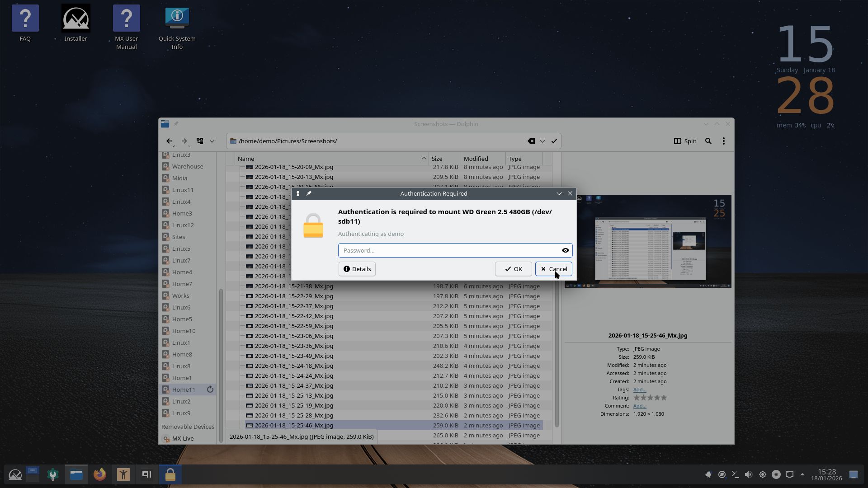Sort files by Size column header
Image resolution: width=868 pixels, height=488 pixels.
tap(437, 159)
